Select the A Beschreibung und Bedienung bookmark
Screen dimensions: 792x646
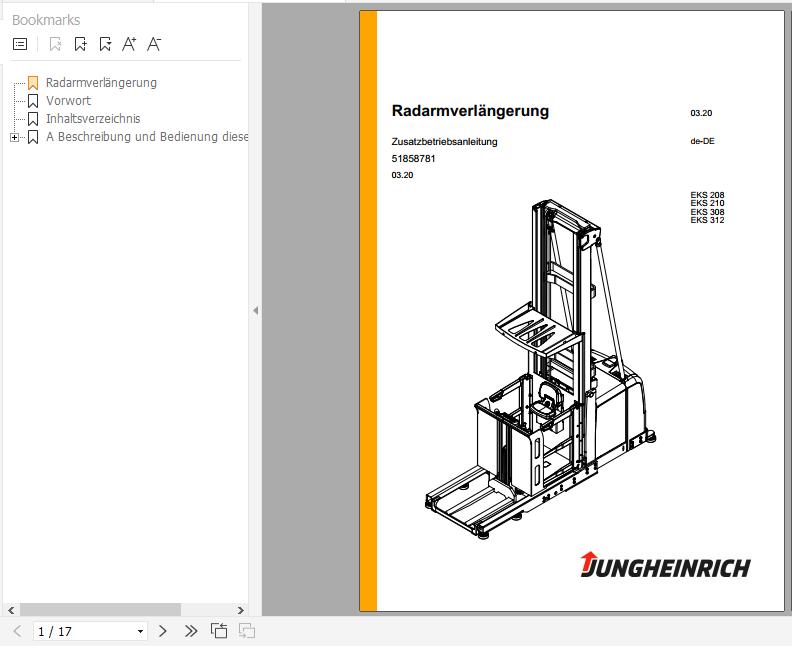point(146,137)
